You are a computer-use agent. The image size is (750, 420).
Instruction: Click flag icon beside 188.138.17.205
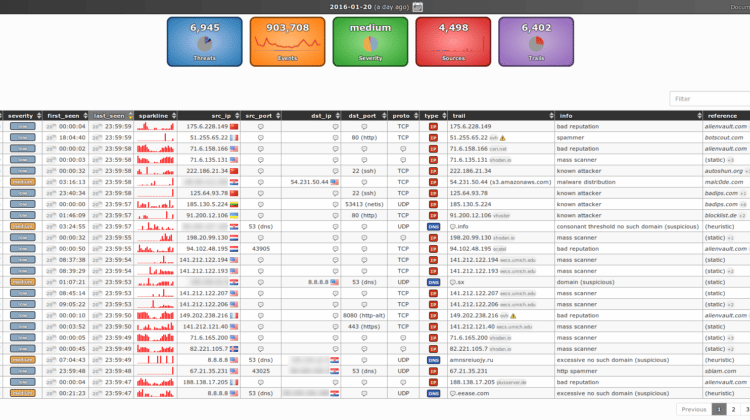pos(234,382)
